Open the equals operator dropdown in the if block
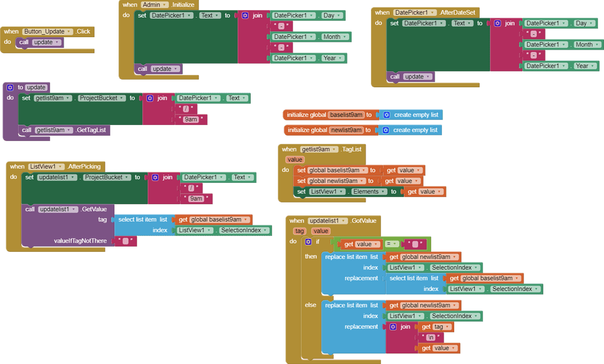 coord(394,243)
